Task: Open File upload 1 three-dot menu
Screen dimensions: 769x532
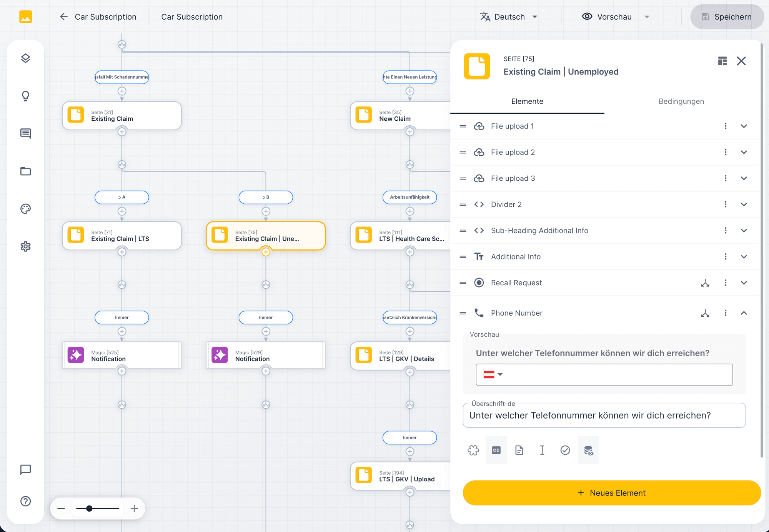Action: point(726,126)
